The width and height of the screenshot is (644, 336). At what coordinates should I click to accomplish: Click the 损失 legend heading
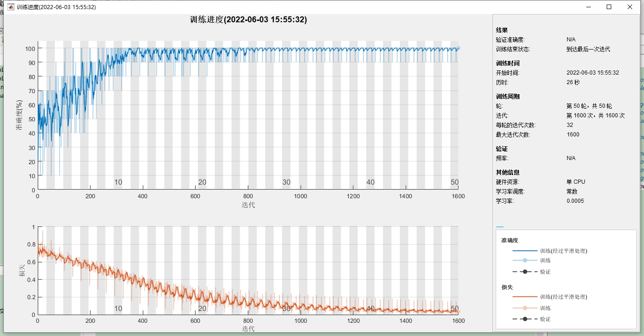coord(507,287)
